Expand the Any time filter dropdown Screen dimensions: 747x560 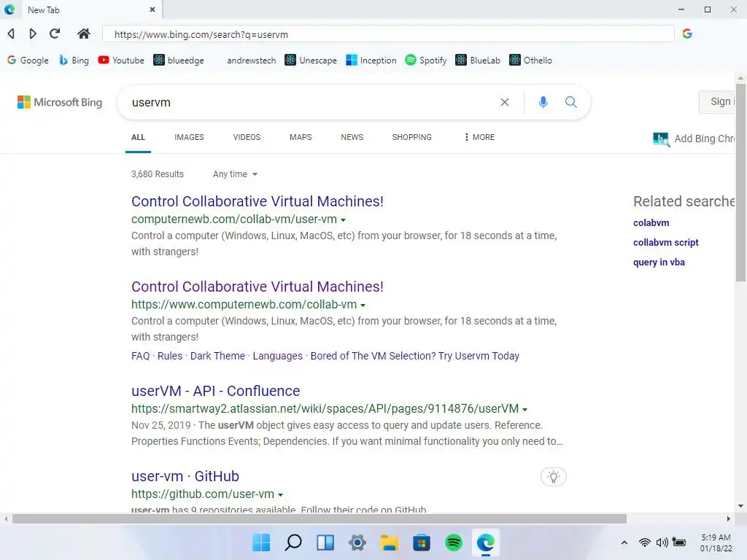pyautogui.click(x=235, y=174)
